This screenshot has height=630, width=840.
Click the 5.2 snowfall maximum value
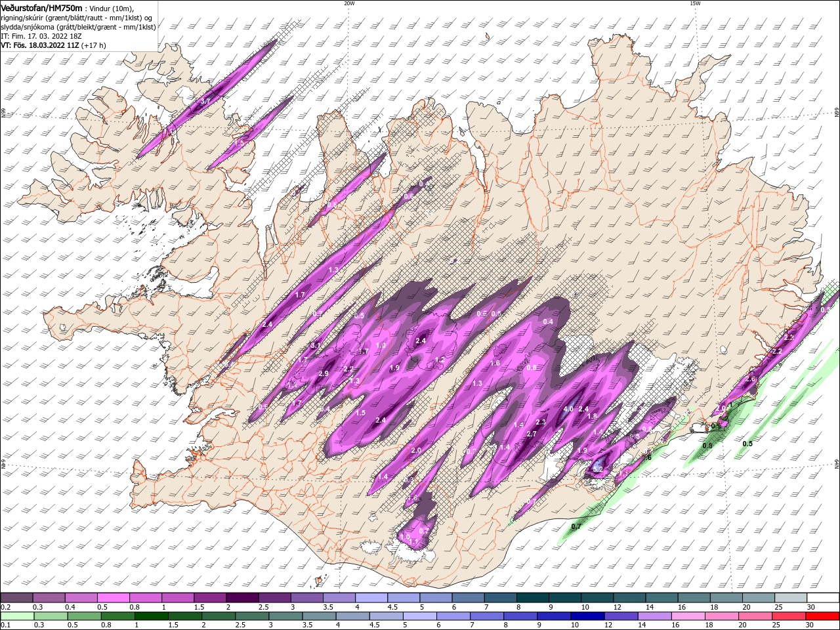[597, 470]
